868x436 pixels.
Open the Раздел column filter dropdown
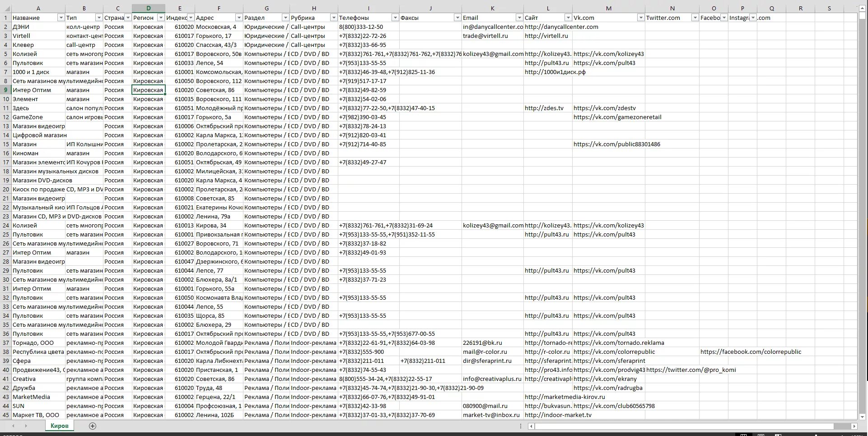[285, 18]
